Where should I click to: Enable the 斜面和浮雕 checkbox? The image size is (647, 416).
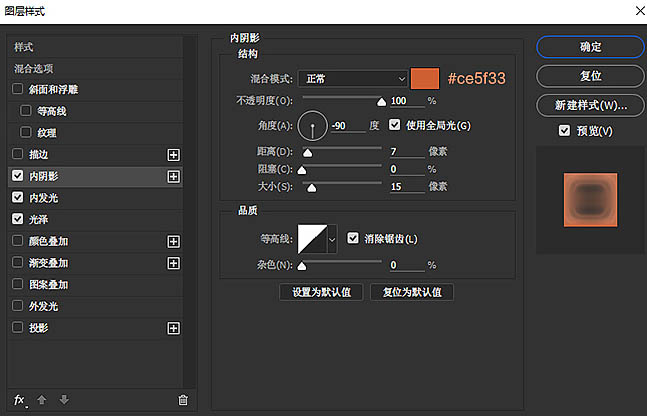pyautogui.click(x=17, y=89)
